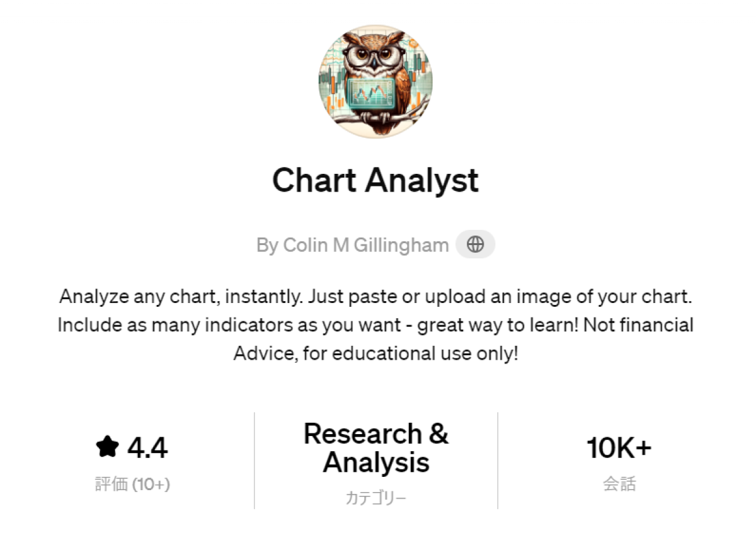This screenshot has width=756, height=550.
Task: Click the Analysis category word
Action: point(376,462)
